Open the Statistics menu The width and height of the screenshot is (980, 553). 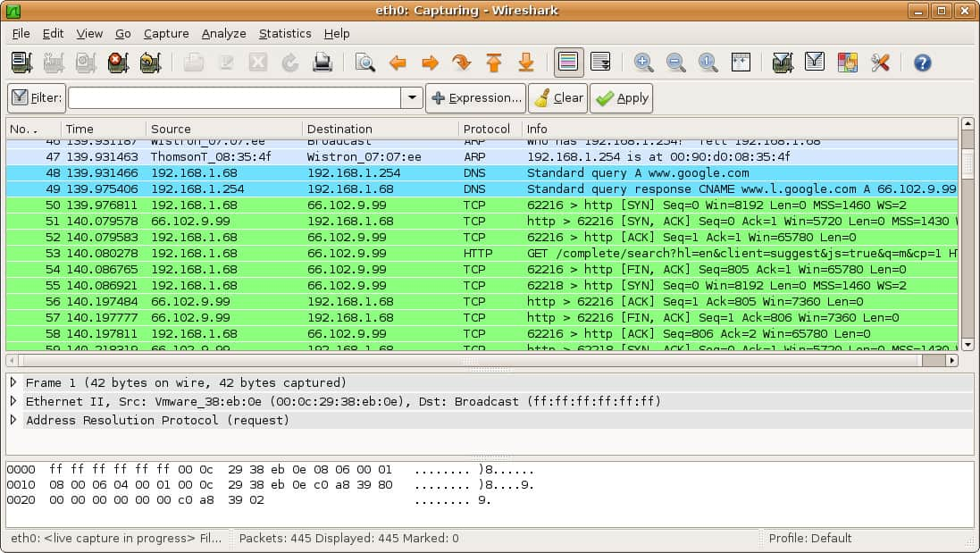tap(284, 33)
